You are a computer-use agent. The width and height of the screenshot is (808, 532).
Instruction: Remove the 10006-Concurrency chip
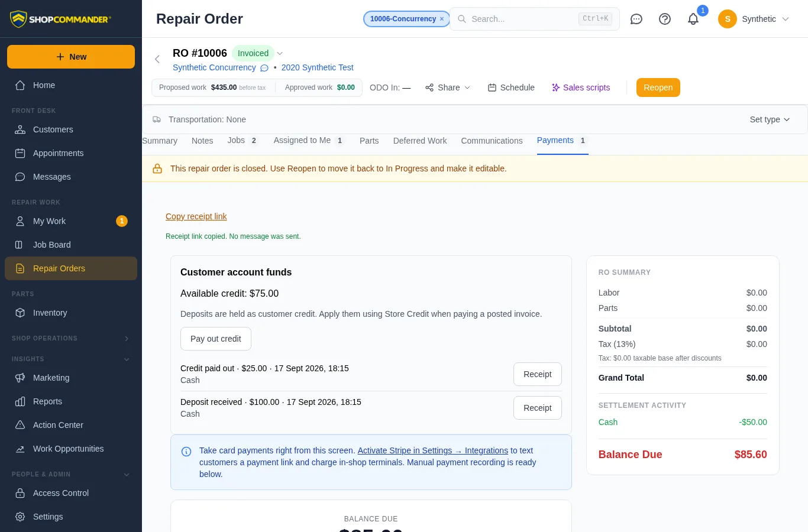pos(442,19)
